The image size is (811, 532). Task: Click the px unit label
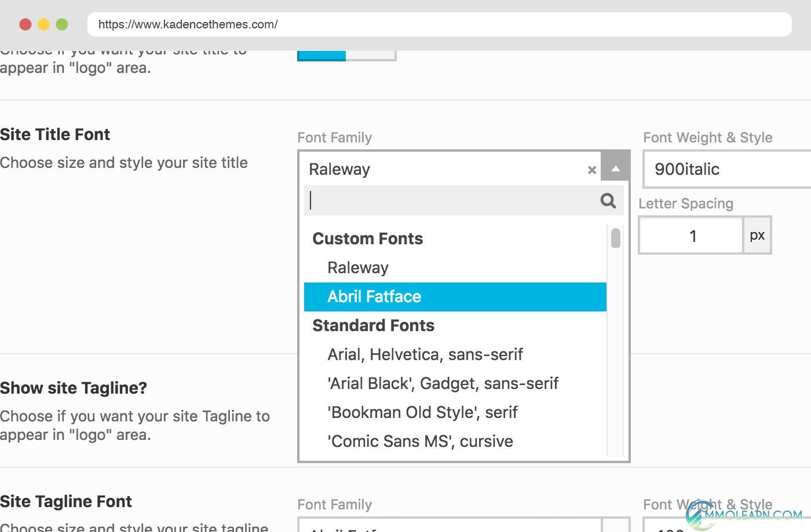click(x=757, y=236)
